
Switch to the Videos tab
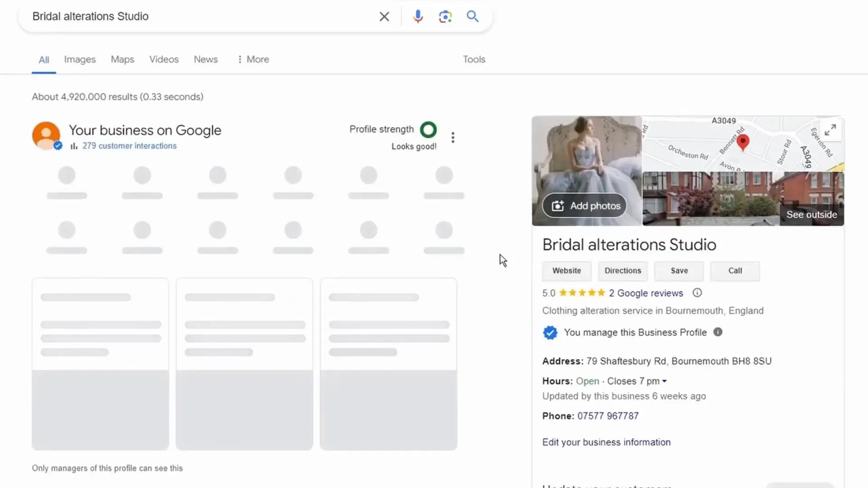[x=164, y=59]
